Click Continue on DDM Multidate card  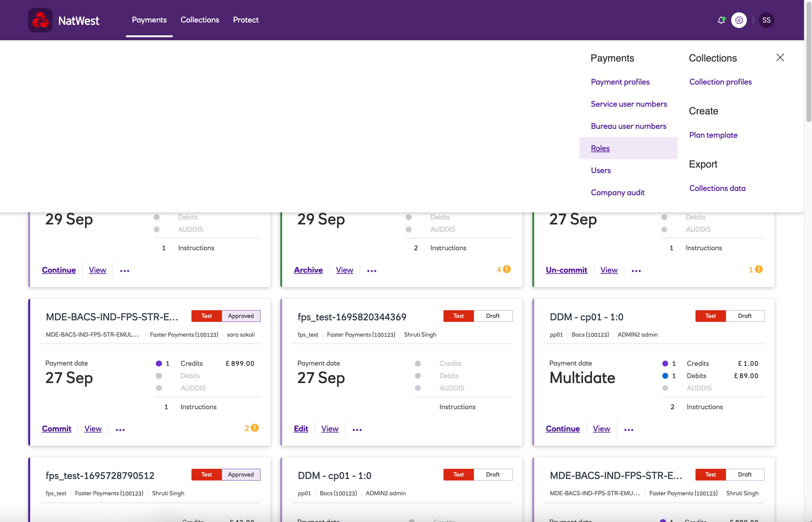(x=562, y=429)
